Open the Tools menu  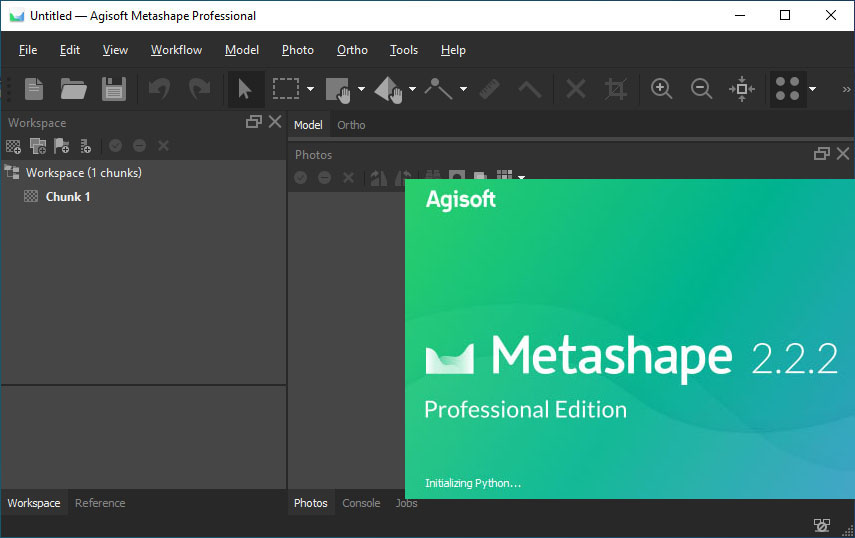[404, 50]
